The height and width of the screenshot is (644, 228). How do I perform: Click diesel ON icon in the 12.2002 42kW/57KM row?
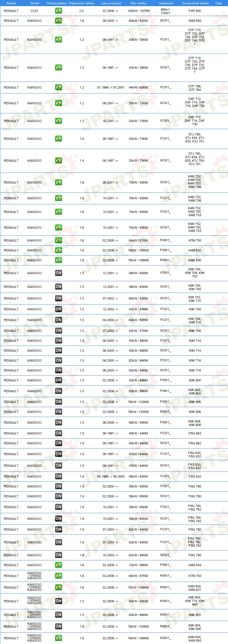(58, 309)
